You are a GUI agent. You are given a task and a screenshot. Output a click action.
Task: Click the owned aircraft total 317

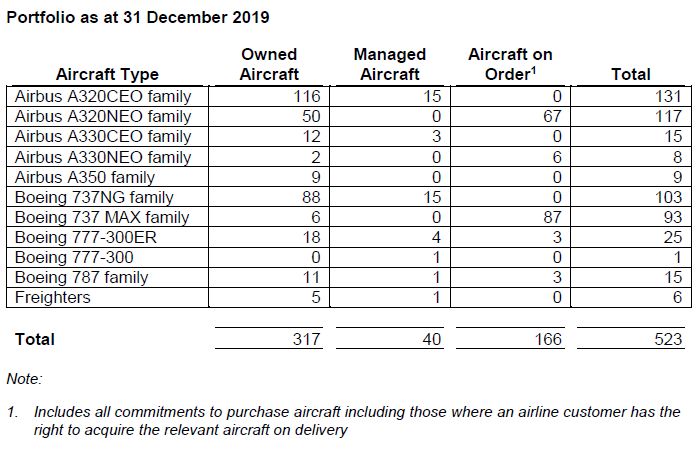coord(307,339)
